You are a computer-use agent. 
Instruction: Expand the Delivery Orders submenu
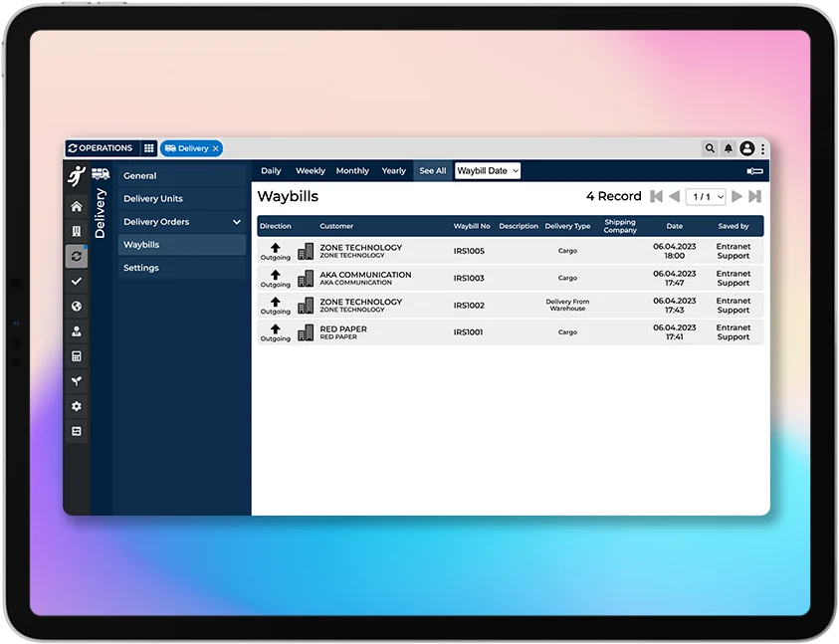click(x=237, y=222)
